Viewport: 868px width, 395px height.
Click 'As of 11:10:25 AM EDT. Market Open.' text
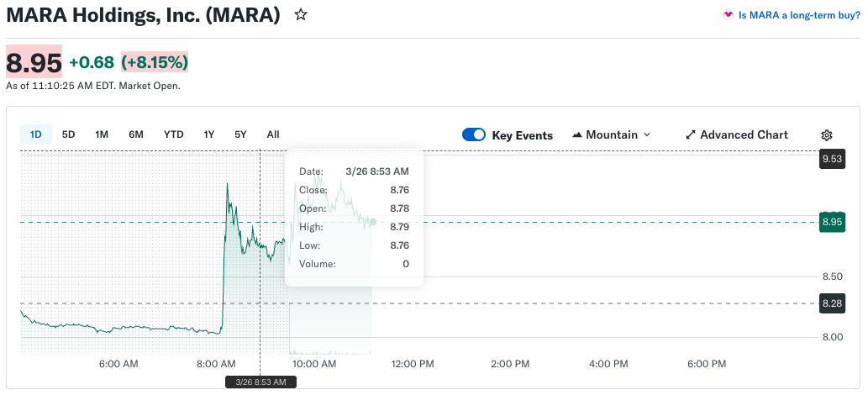93,86
